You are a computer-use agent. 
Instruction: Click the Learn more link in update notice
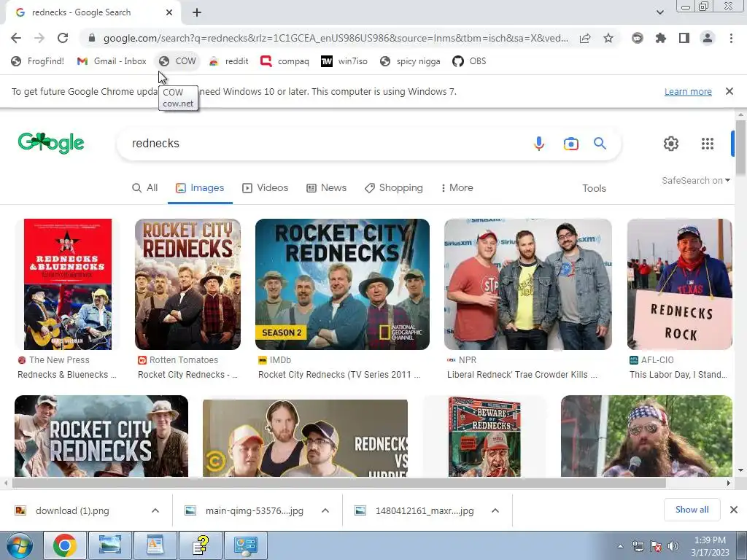[x=688, y=91]
